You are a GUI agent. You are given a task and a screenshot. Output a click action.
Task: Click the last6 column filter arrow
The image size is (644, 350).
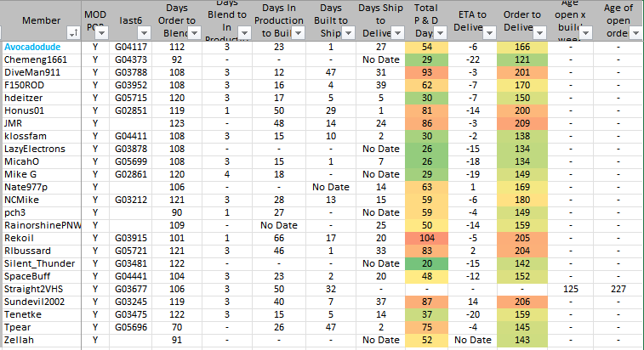click(x=145, y=32)
